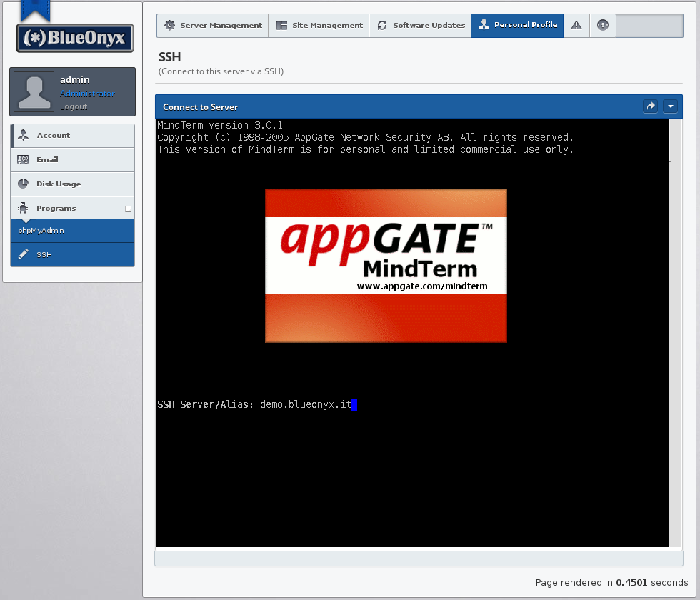Click the share arrow button in Connect to Server
Image resolution: width=700 pixels, height=600 pixels.
[x=651, y=106]
